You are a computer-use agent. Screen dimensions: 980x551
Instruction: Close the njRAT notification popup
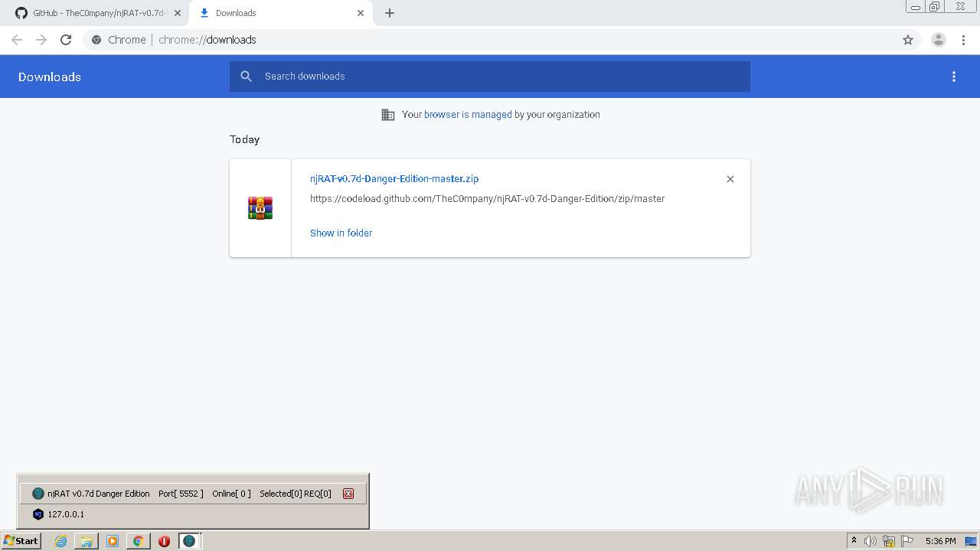click(x=348, y=494)
